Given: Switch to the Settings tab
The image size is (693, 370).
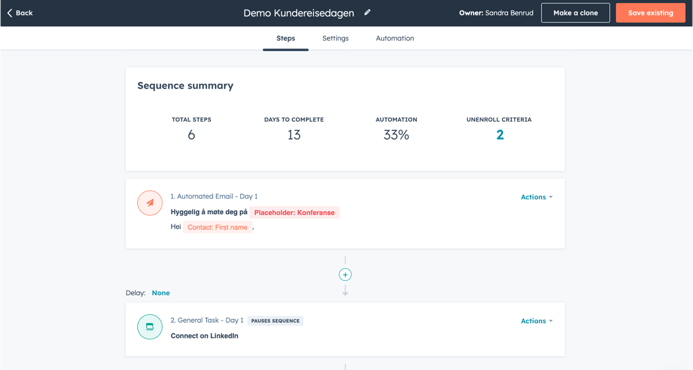Looking at the screenshot, I should coord(335,38).
